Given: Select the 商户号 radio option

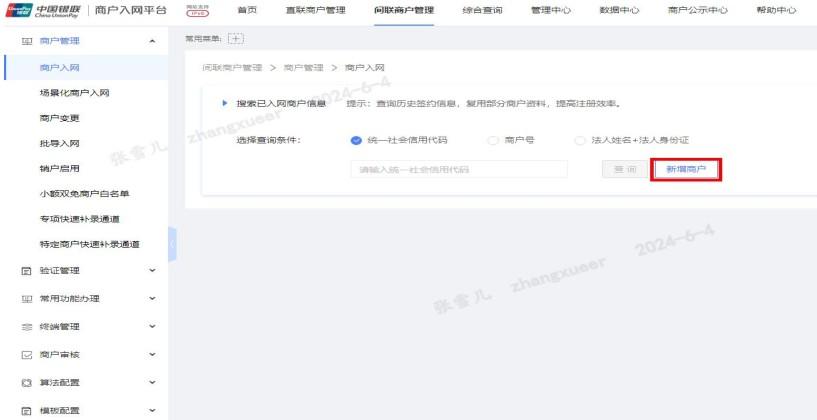Looking at the screenshot, I should [x=493, y=140].
